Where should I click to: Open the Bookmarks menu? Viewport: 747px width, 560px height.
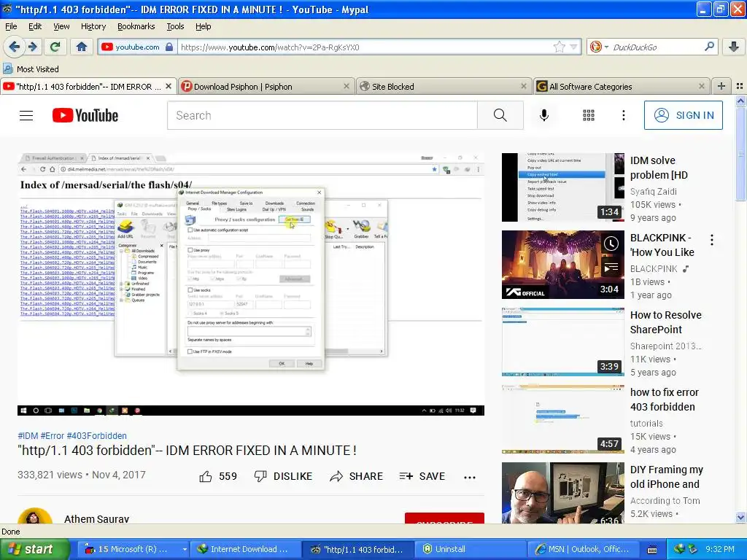pos(136,26)
